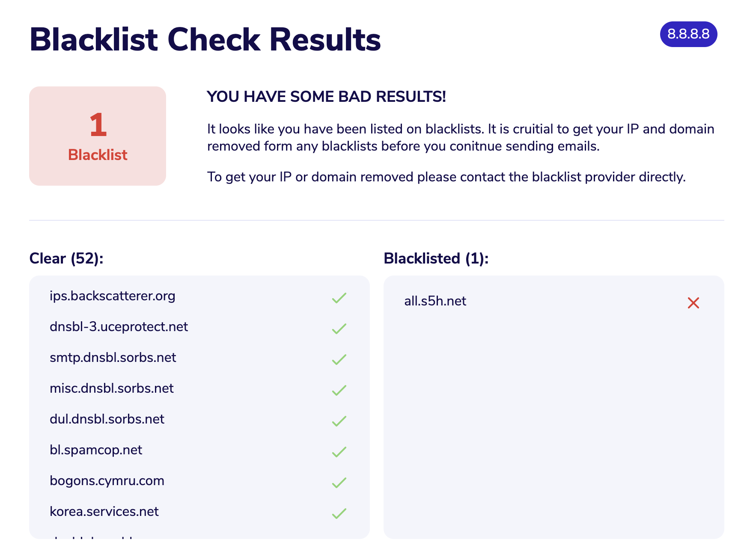The width and height of the screenshot is (756, 551).
Task: Select the 8.8.8.8 IP badge
Action: pyautogui.click(x=688, y=34)
